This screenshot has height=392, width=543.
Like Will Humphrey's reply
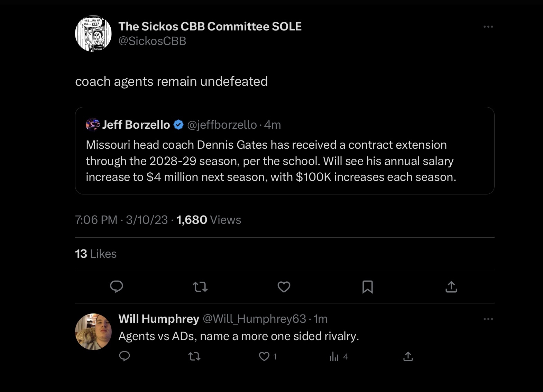[x=264, y=356]
